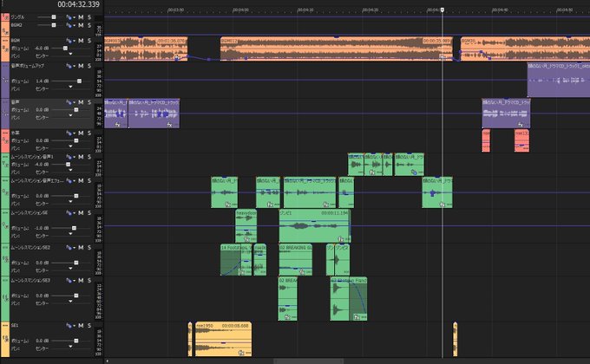
Task: Open automation dropdown arrow on ムーンレスマンションSE track
Action: point(74,213)
